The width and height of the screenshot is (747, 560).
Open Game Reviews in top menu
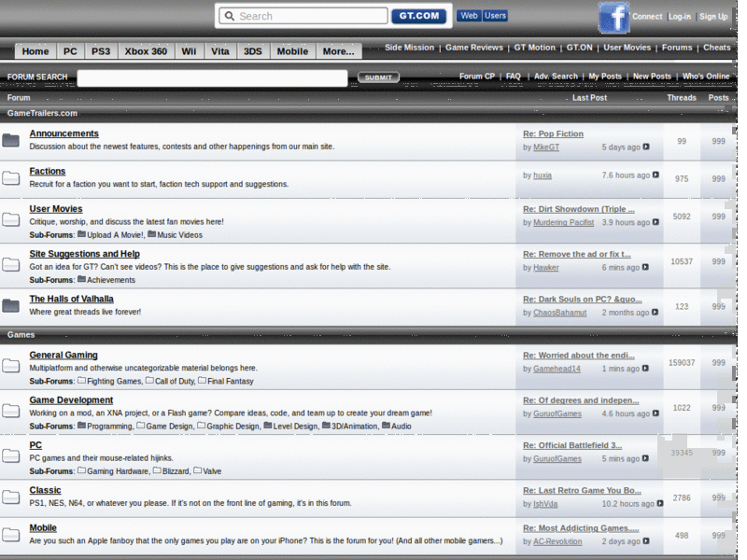click(x=474, y=48)
